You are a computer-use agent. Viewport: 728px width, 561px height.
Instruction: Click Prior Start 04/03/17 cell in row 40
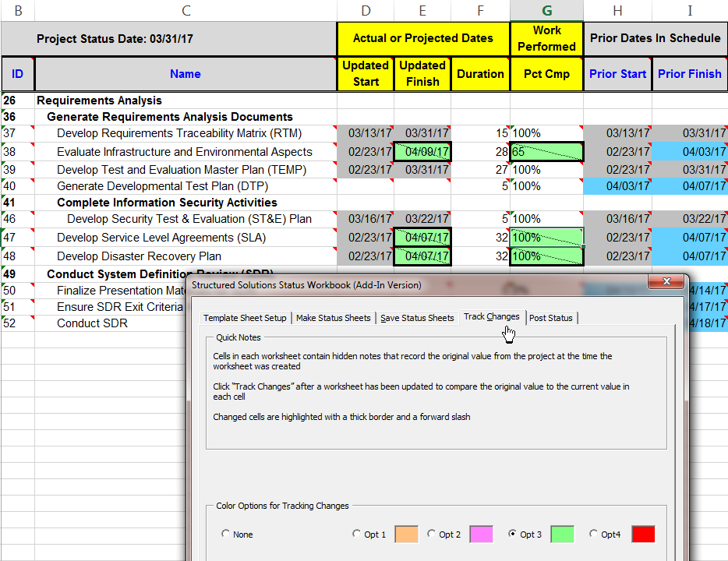coord(617,186)
